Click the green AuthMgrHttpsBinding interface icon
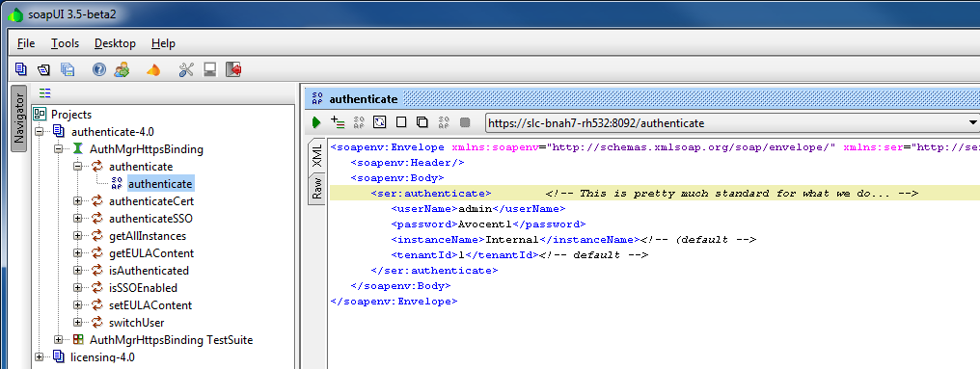This screenshot has width=980, height=369. 77,149
